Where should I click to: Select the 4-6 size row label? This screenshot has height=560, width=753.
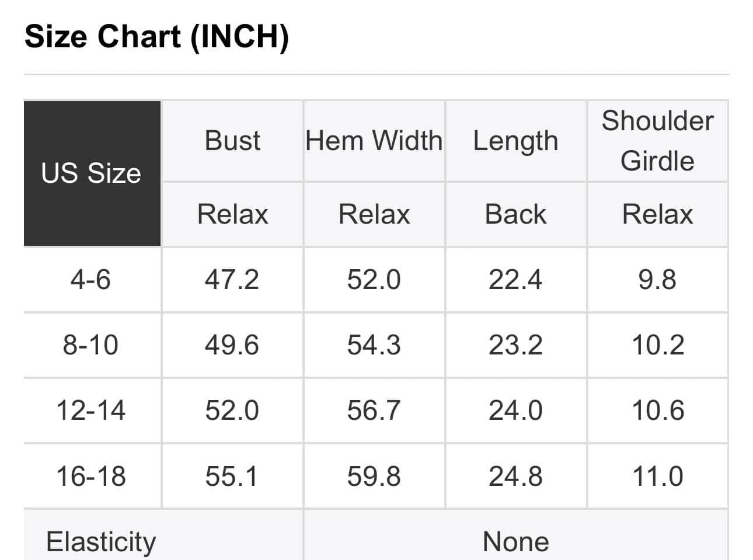tap(90, 279)
